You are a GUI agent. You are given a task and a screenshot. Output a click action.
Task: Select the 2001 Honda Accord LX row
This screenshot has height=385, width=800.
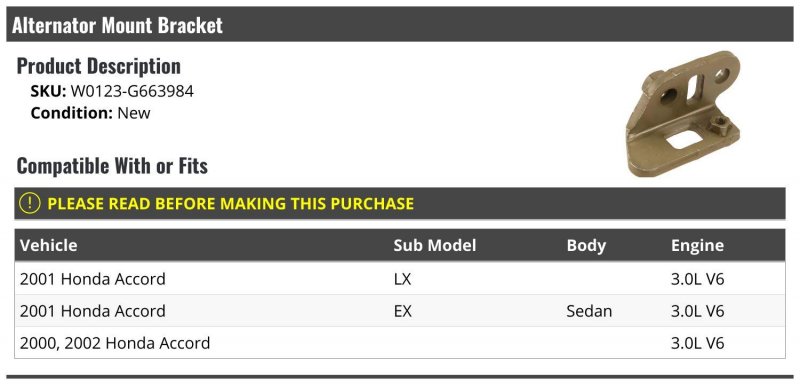point(399,279)
